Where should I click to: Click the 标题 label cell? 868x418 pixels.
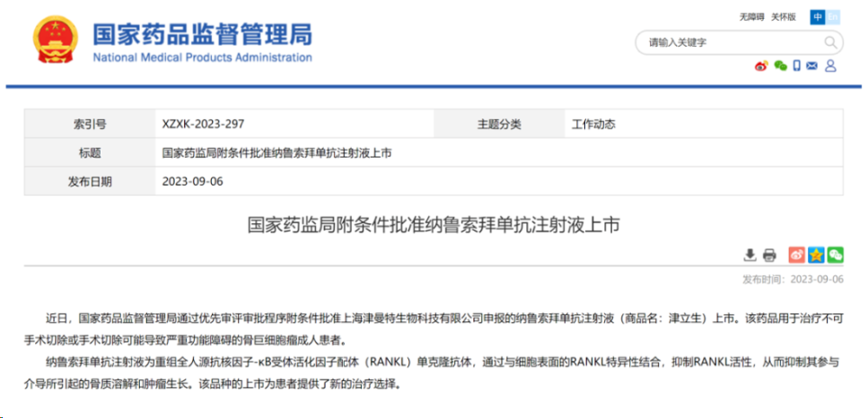pos(90,153)
